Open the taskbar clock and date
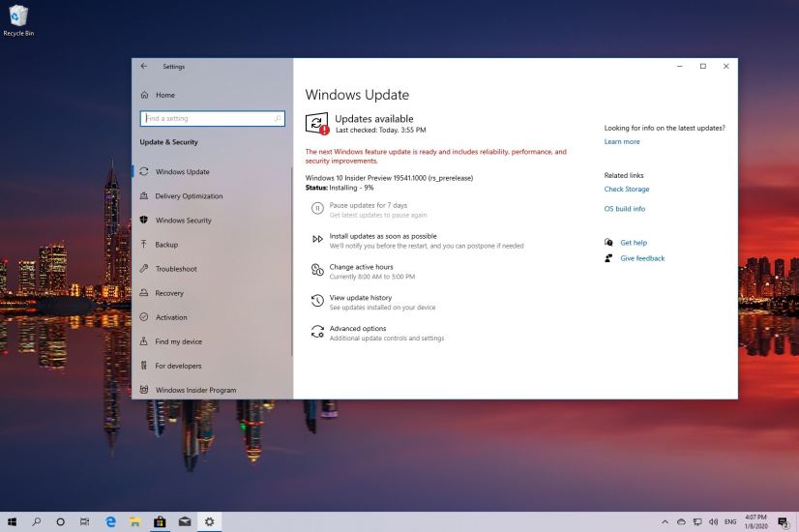 point(755,521)
